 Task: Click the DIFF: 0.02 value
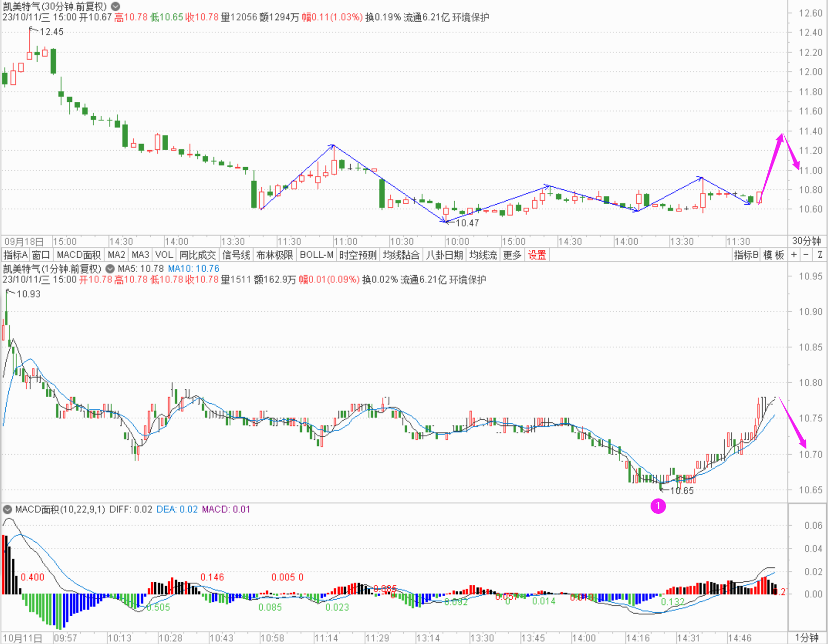tap(131, 509)
